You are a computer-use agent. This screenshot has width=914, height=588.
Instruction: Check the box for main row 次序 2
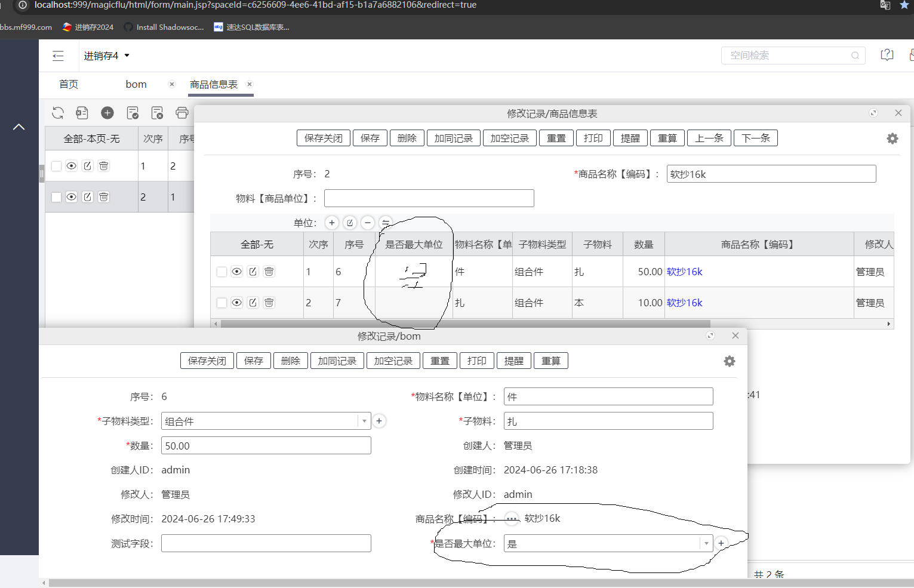(x=57, y=197)
